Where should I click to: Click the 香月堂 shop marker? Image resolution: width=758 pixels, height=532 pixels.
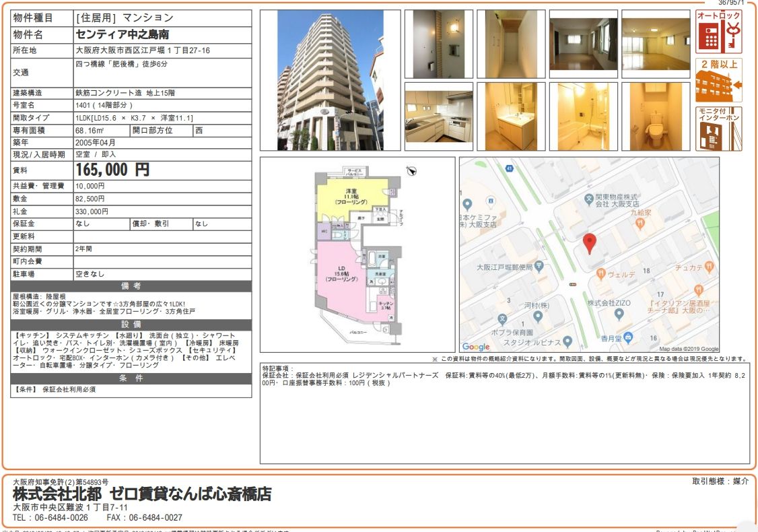click(628, 337)
